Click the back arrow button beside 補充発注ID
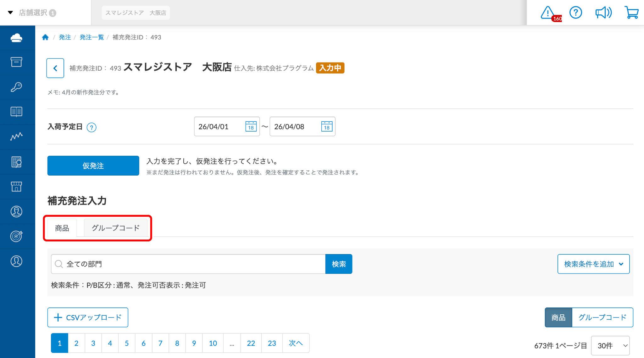Screen dimensions: 644x358 coord(55,68)
